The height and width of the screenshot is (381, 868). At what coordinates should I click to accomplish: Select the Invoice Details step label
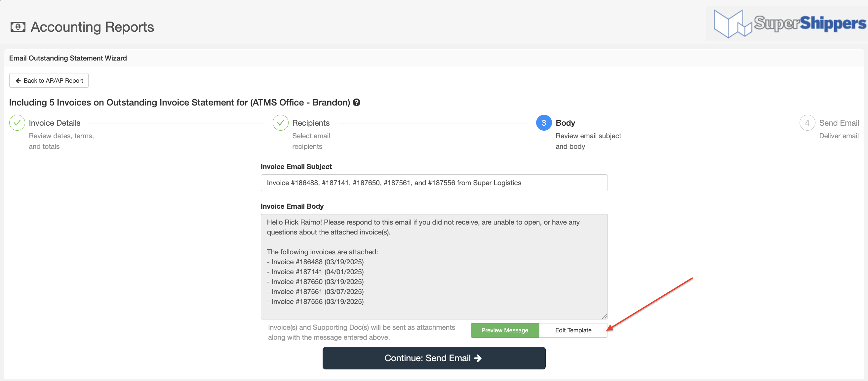55,123
